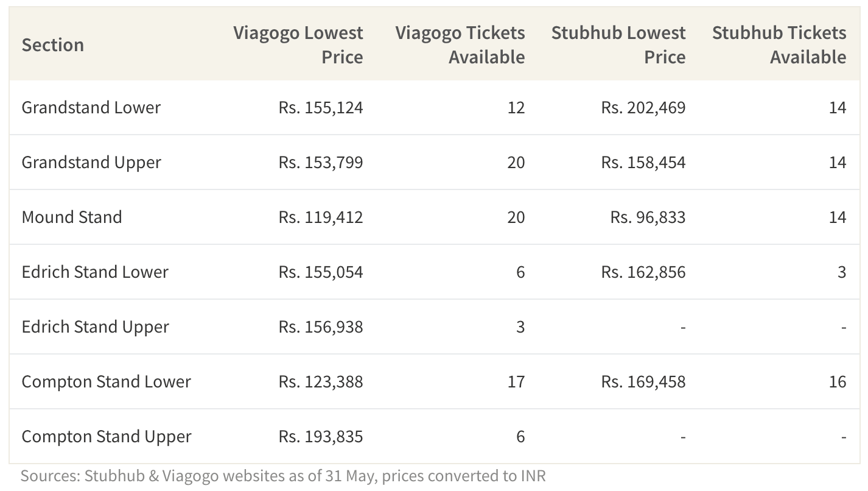Select the Rs. 193,835 Viagogo price

321,437
